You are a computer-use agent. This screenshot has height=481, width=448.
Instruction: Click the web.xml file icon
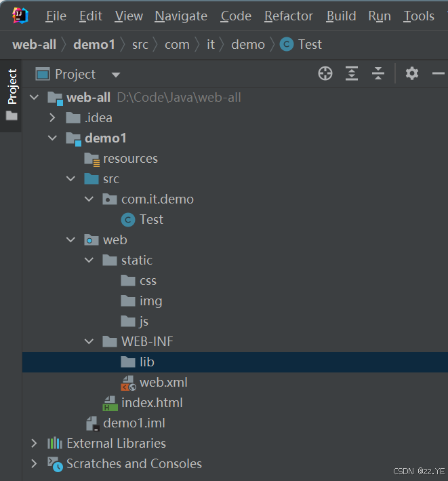pyautogui.click(x=128, y=383)
